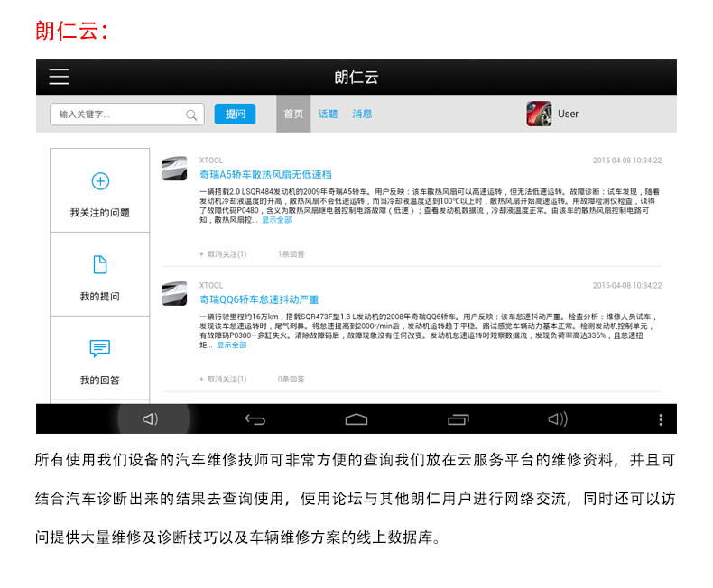Click 取消关注(1) under the 奇瑞QQ6 post

pos(223,379)
